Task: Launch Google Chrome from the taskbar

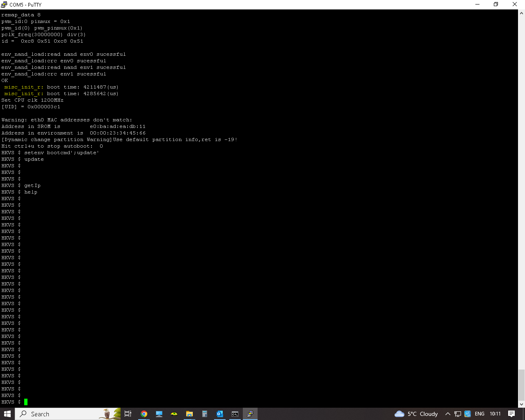Action: [144, 414]
